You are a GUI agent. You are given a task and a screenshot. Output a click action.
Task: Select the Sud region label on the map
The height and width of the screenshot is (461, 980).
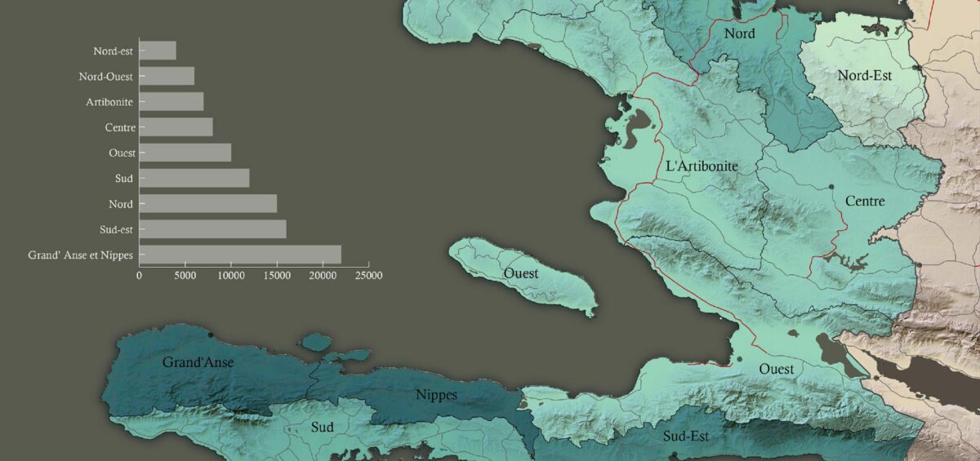coord(323,427)
